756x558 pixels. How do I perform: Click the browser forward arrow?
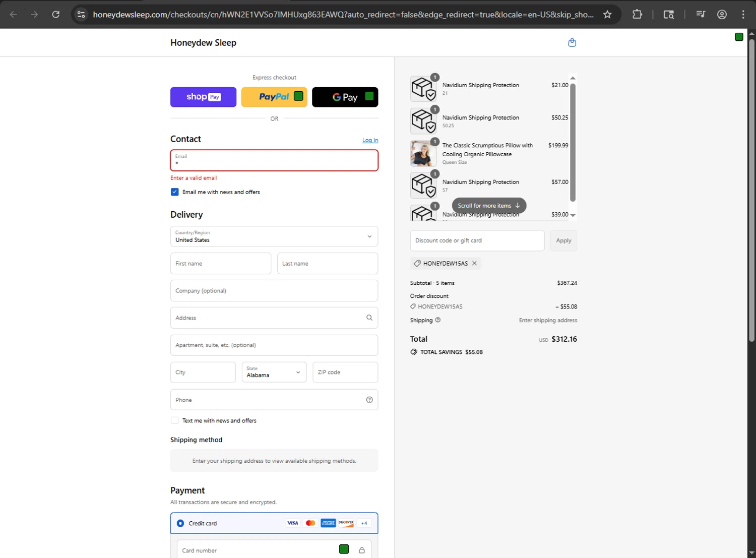click(34, 15)
